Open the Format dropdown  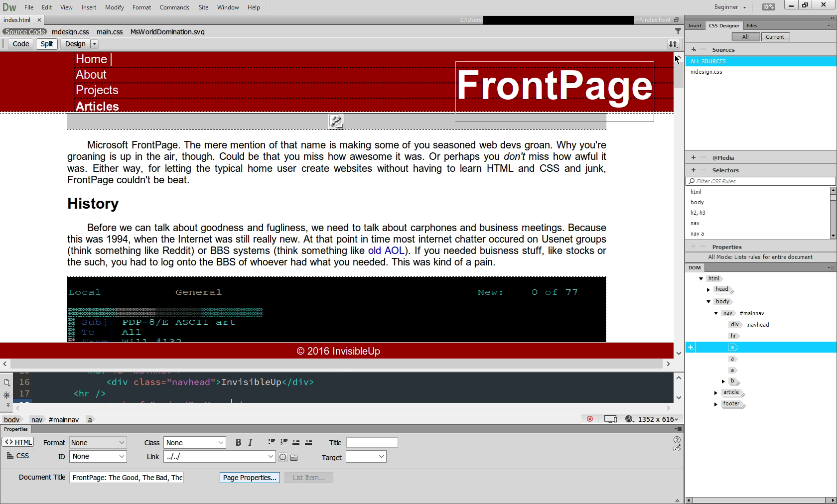coord(98,442)
